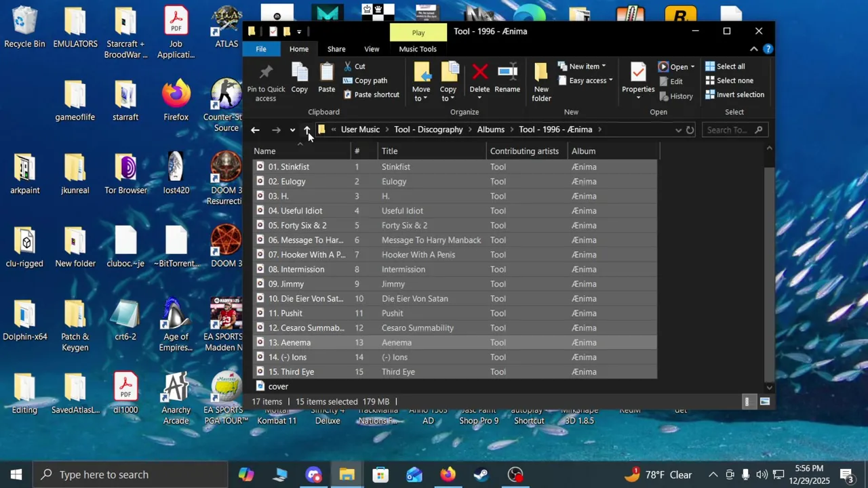Open weather 78°F Clear widget
Viewport: 868px width, 488px height.
click(x=658, y=474)
